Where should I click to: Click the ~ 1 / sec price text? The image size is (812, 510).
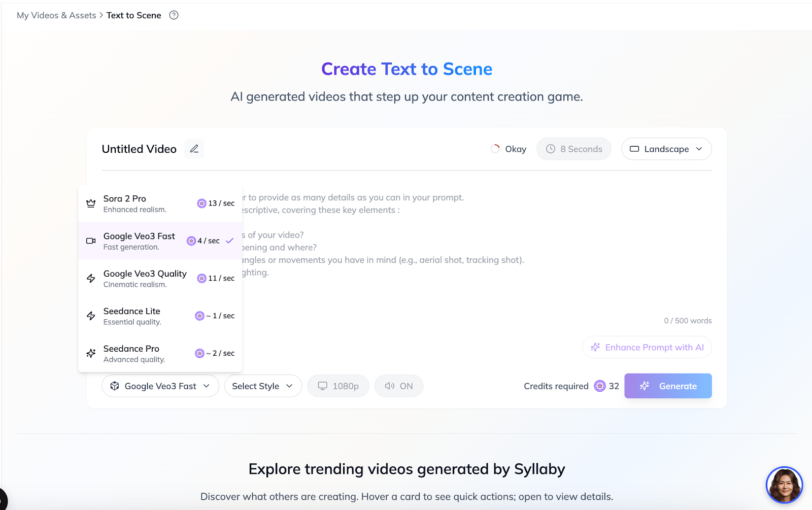(220, 316)
